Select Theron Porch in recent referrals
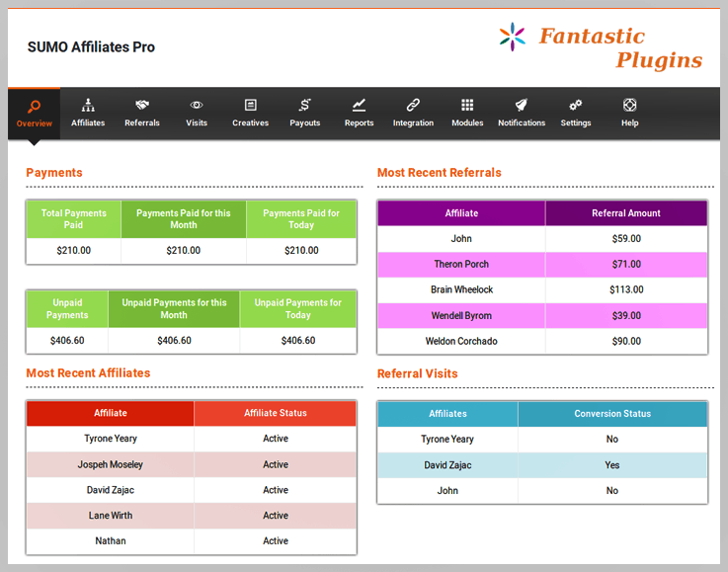This screenshot has height=572, width=728. (x=461, y=264)
